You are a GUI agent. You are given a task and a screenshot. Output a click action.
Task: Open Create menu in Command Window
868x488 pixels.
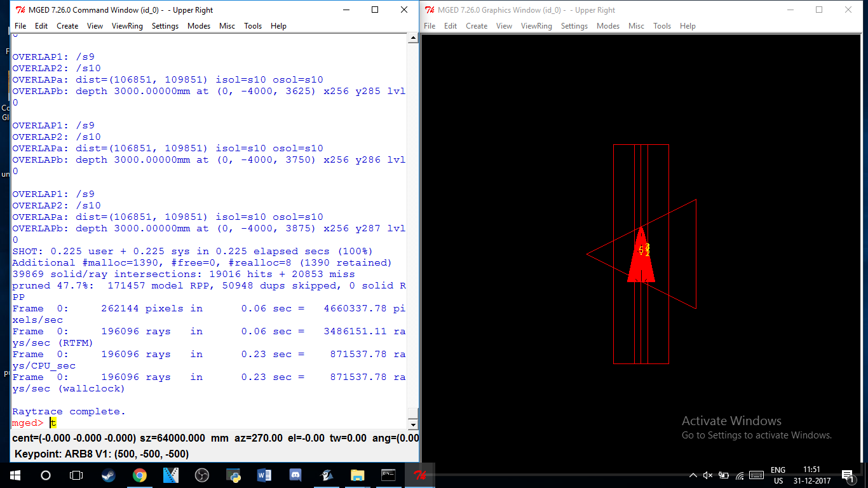tap(67, 26)
